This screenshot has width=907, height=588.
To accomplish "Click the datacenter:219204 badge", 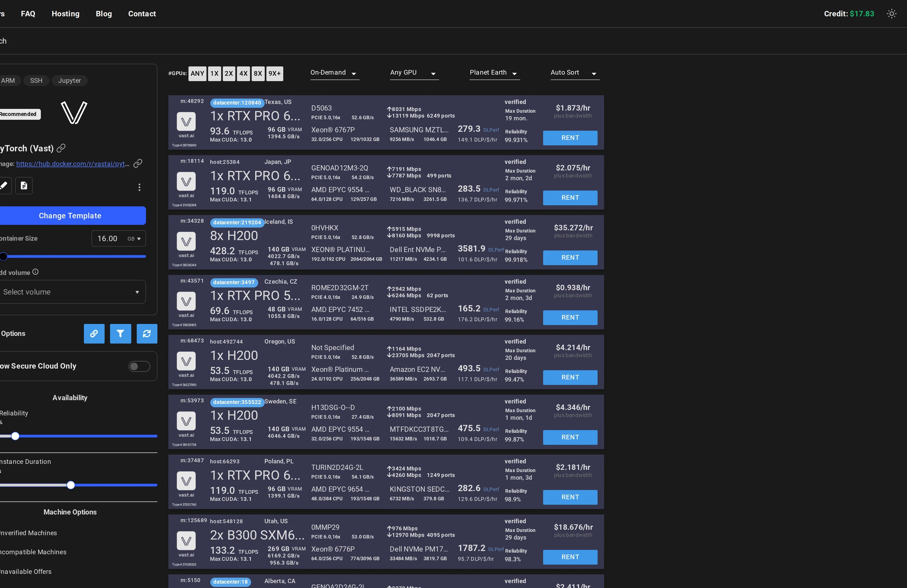I will point(237,222).
